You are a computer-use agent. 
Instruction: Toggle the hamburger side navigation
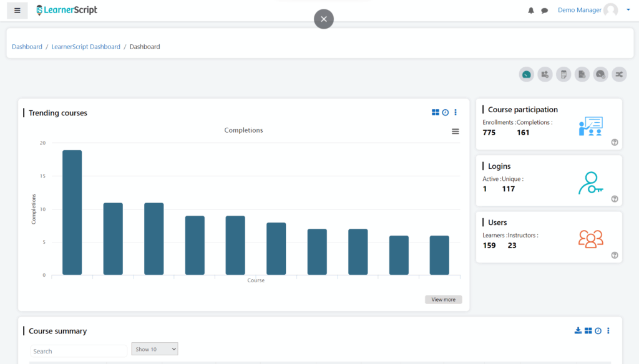(17, 11)
